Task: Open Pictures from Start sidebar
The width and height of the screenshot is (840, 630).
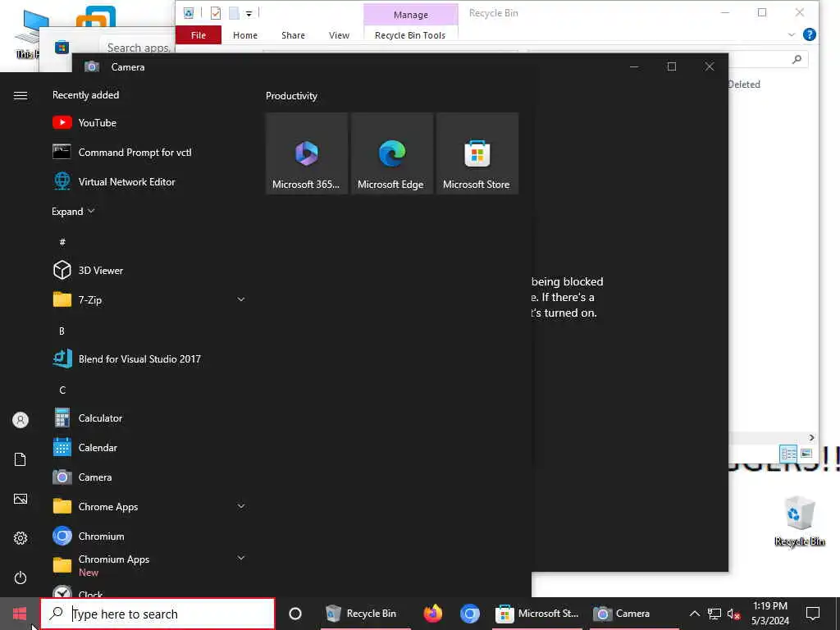Action: [x=21, y=499]
